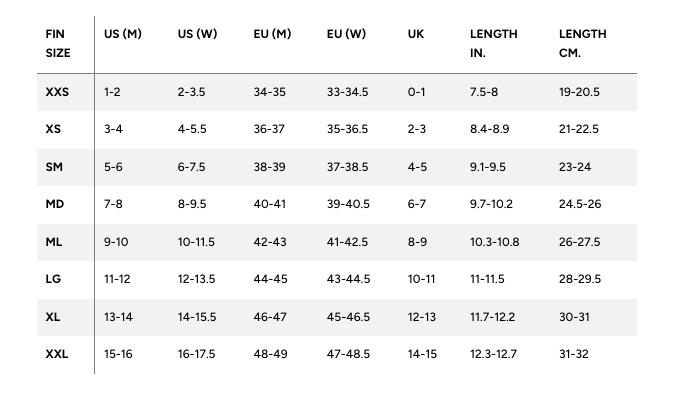Click the 30-31 length in cm cell
Viewport: 675px width, 404px height.
[x=574, y=317]
